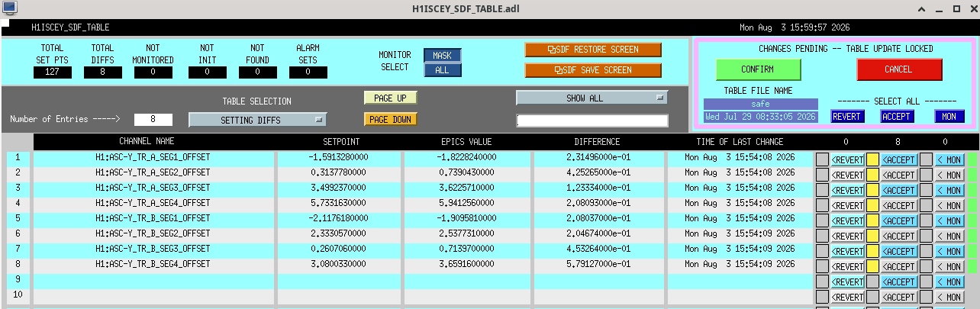Click the yellow accept indicator in row 1
Screen dimensions: 980x309
872,159
